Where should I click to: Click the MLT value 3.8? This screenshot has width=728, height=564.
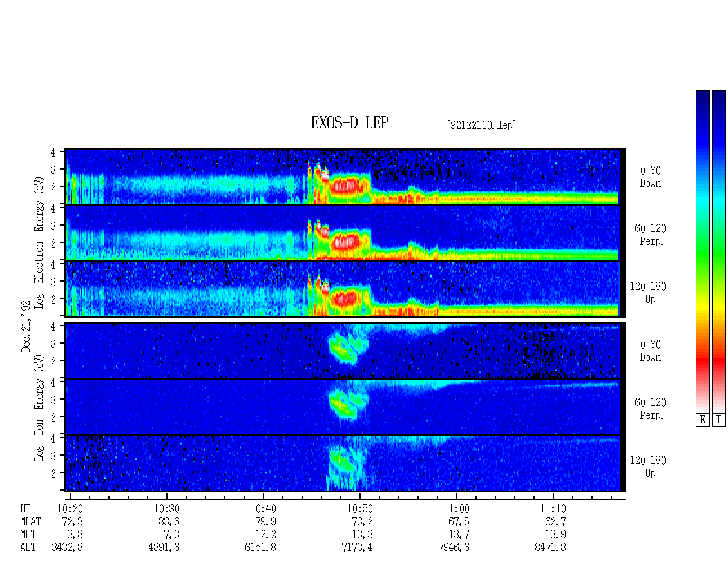point(75,534)
